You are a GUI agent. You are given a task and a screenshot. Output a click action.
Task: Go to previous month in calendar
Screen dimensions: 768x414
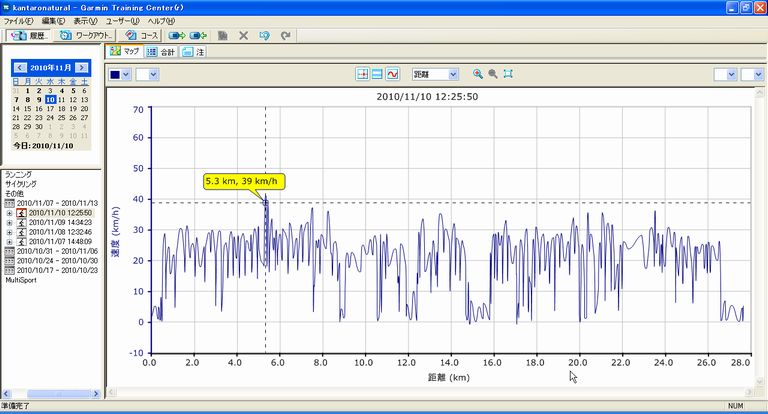[20, 68]
